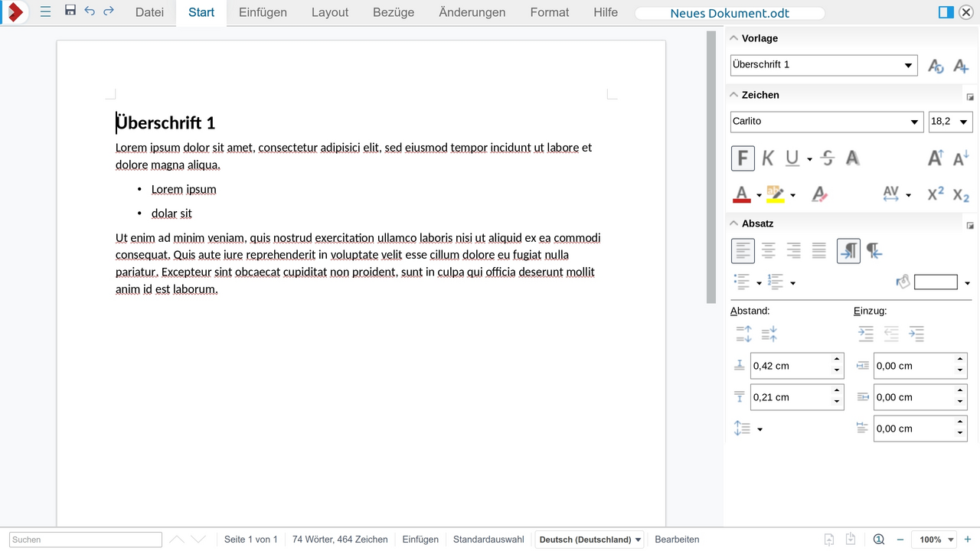Open the Format menu
Image resolution: width=980 pixels, height=551 pixels.
click(x=549, y=12)
